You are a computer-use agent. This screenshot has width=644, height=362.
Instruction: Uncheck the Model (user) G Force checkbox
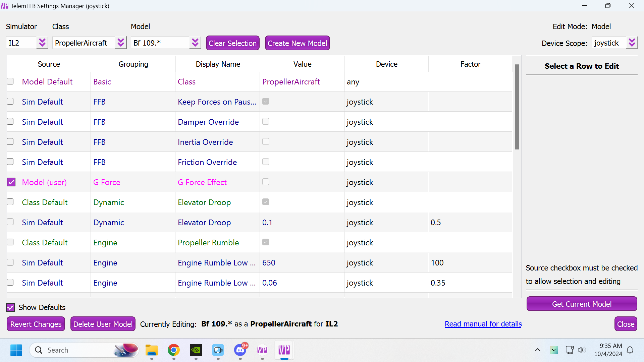11,182
